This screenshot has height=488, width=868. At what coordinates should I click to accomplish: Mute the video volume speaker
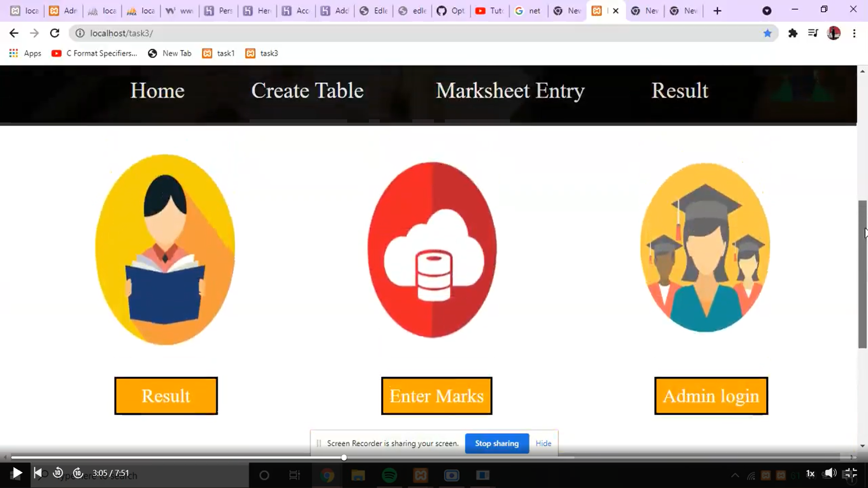tap(830, 473)
